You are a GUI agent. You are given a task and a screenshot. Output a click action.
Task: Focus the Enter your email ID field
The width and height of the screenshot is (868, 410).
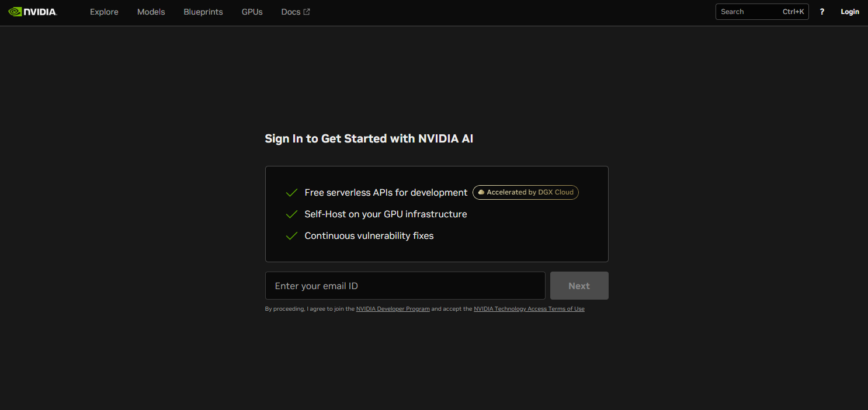point(405,286)
